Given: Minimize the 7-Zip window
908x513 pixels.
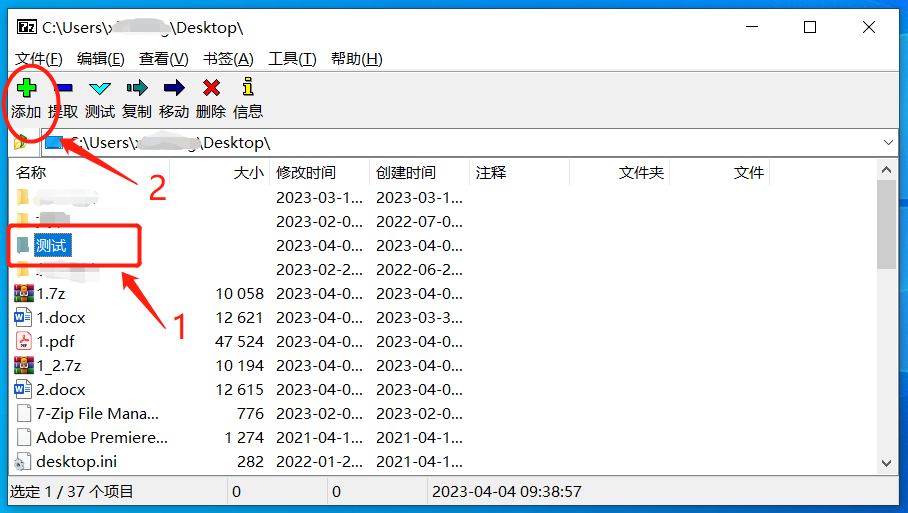Looking at the screenshot, I should [x=752, y=27].
